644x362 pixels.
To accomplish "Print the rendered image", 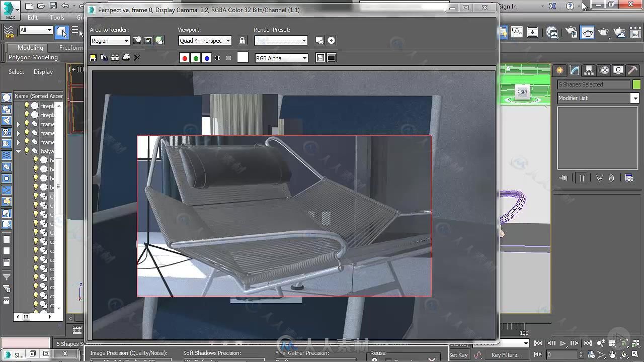I will coord(126,58).
